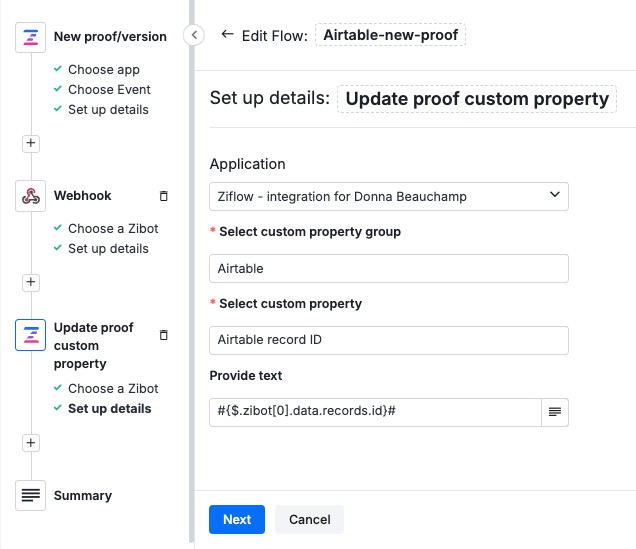
Task: Select the Ziflow icon for Update proof custom property
Action: (30, 335)
